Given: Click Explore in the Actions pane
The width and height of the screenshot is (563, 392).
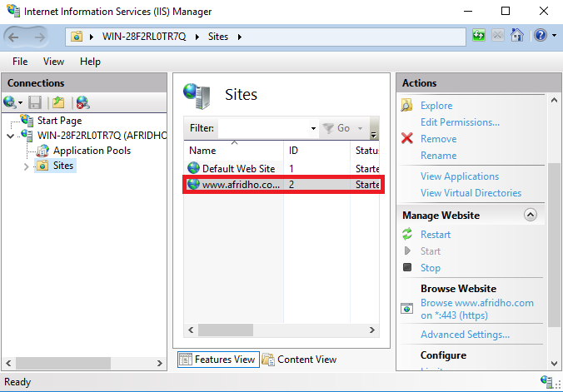Looking at the screenshot, I should point(436,106).
